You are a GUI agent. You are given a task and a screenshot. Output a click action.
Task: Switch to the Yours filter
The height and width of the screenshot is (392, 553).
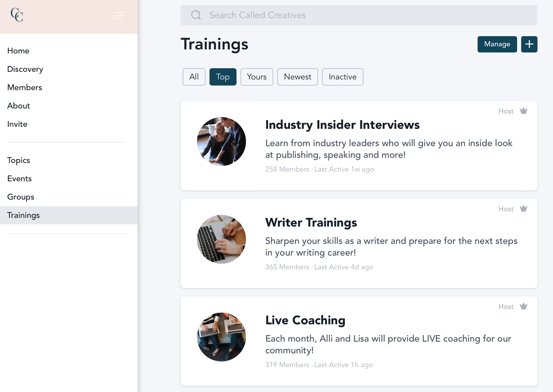pos(256,77)
